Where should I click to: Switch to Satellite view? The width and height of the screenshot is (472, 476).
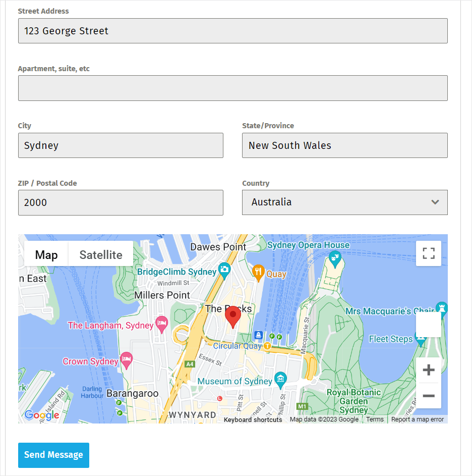(x=100, y=254)
